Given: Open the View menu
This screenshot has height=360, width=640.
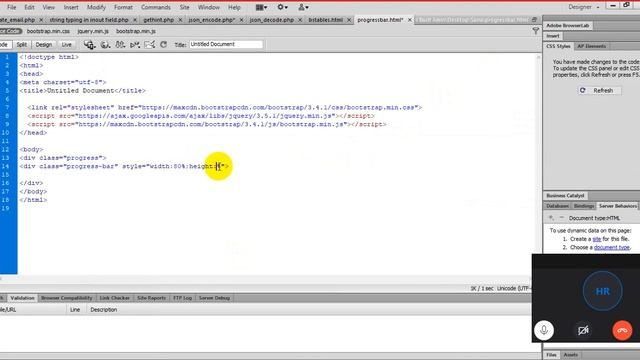Looking at the screenshot, I should tap(49, 7).
